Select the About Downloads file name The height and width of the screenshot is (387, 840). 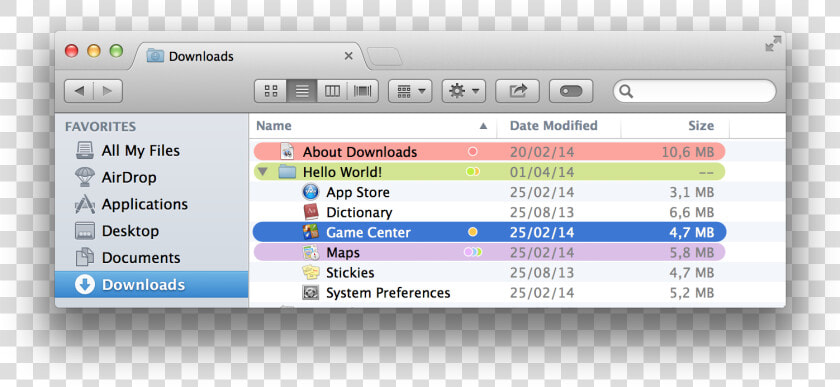(x=360, y=152)
